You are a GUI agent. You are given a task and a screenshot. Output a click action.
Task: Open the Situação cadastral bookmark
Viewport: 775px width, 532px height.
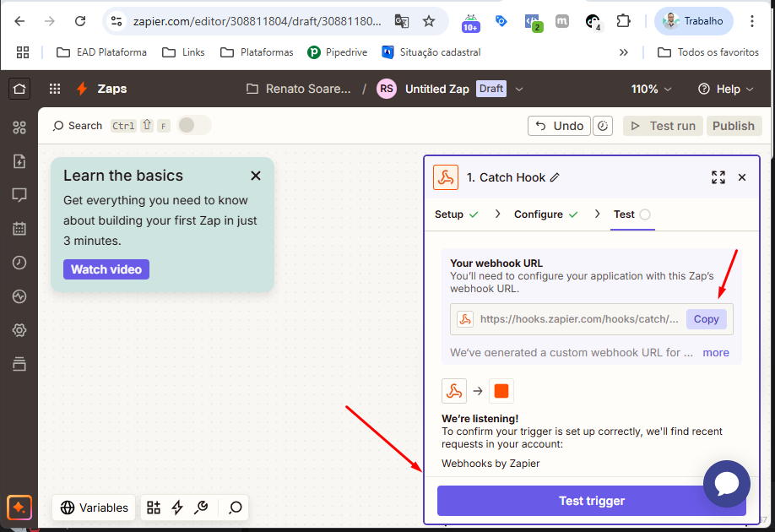(x=431, y=52)
